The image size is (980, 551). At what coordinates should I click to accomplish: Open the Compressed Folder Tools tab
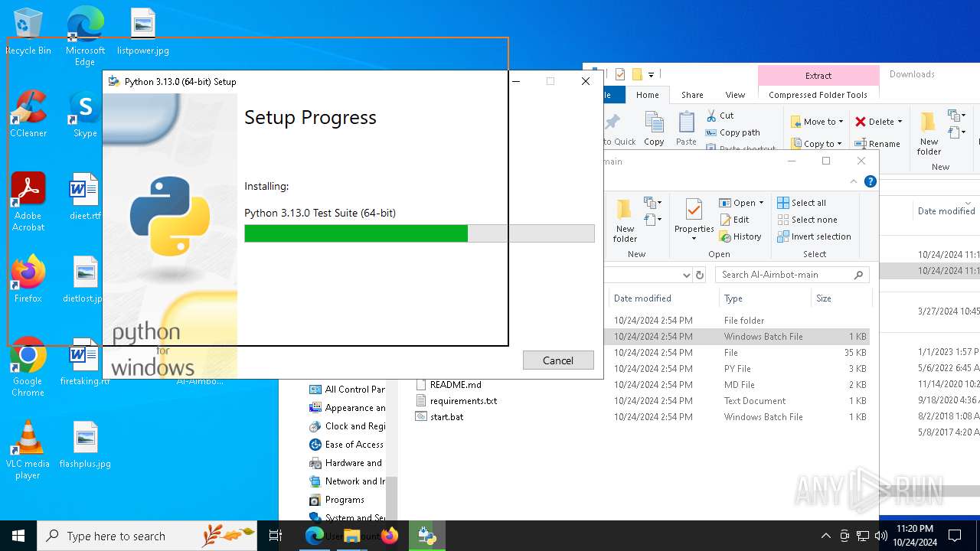point(818,95)
